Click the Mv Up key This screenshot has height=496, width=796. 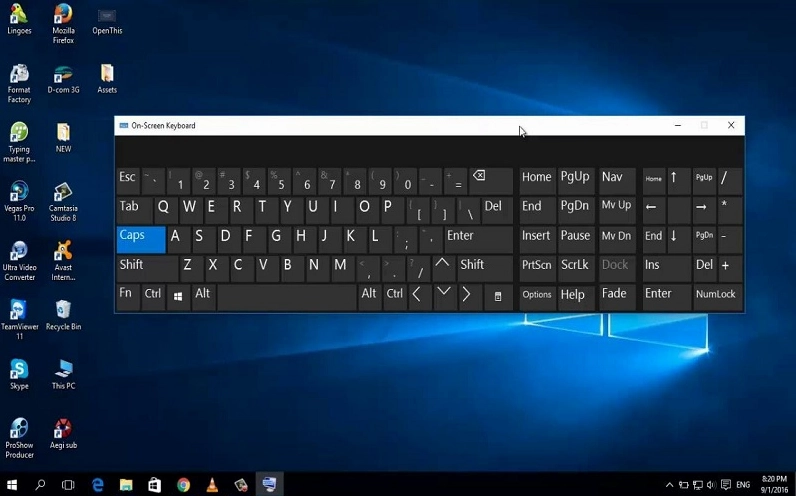coord(617,210)
